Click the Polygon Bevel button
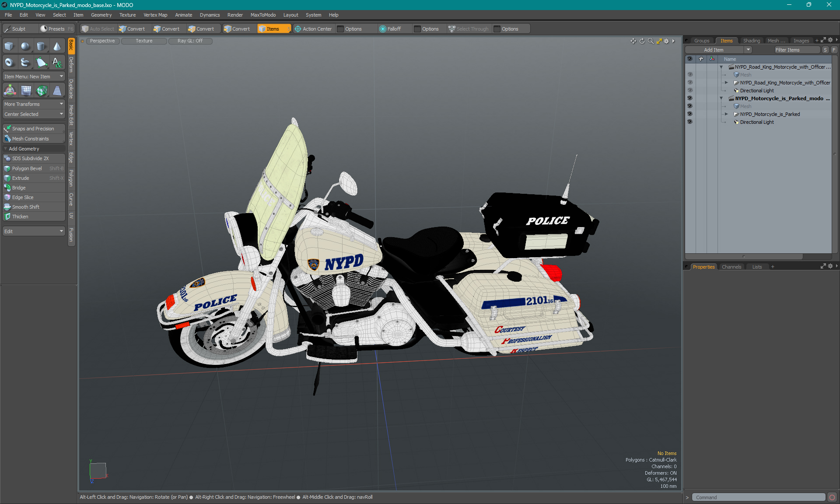This screenshot has height=504, width=840. [x=27, y=168]
